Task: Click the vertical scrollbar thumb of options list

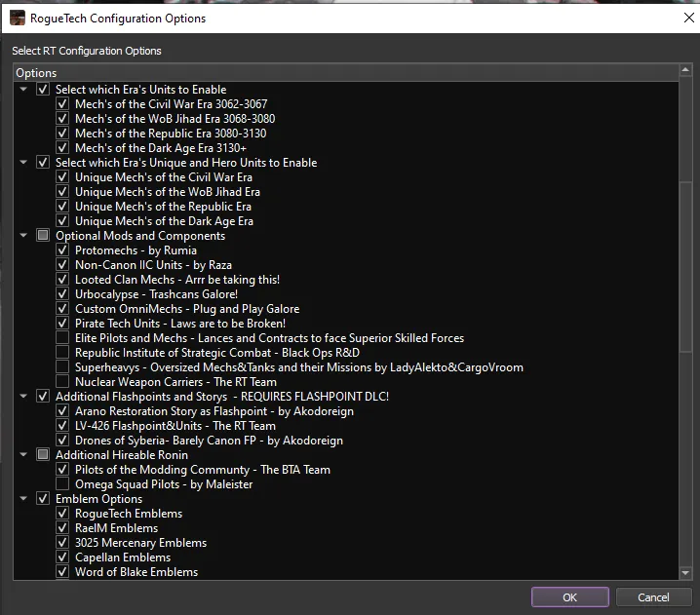Action: 685,268
